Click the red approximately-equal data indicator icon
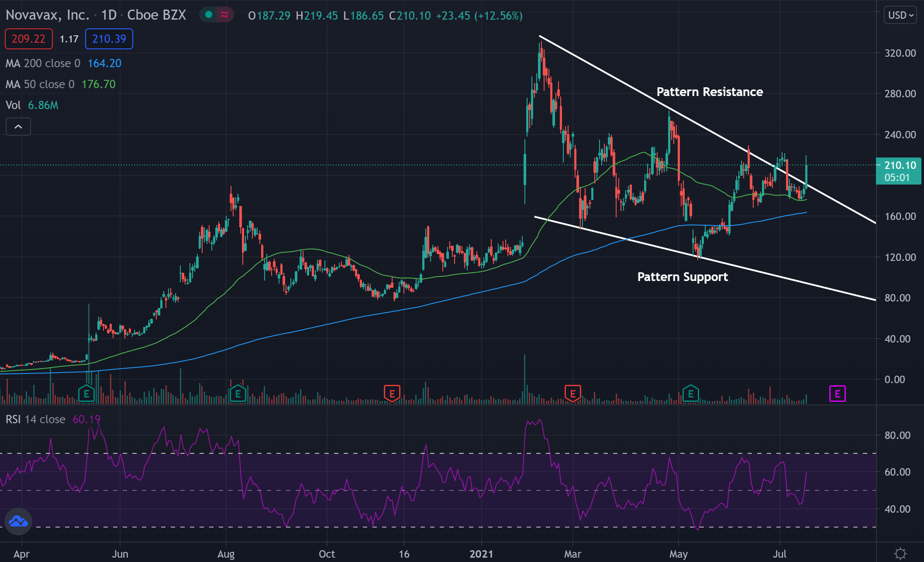The width and height of the screenshot is (924, 562). click(224, 15)
